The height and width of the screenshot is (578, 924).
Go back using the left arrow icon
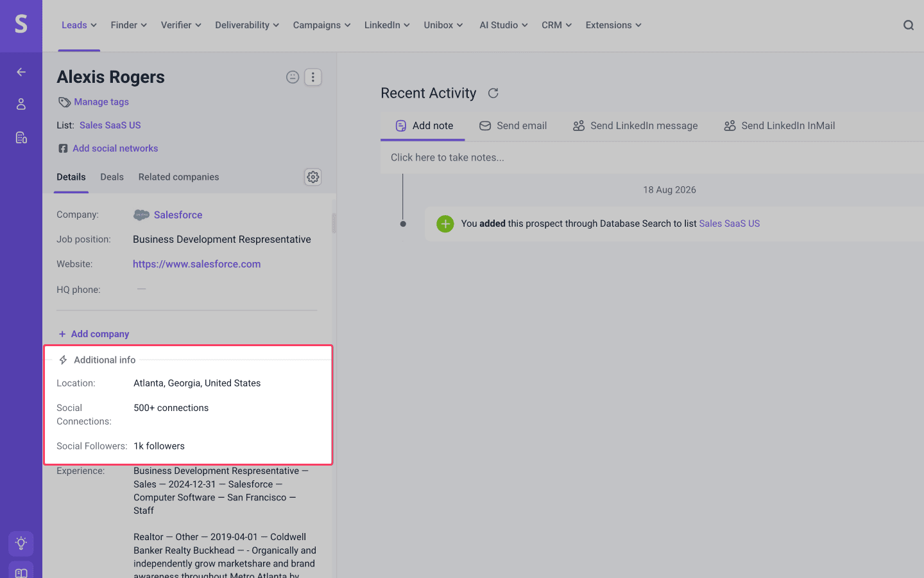pyautogui.click(x=21, y=72)
